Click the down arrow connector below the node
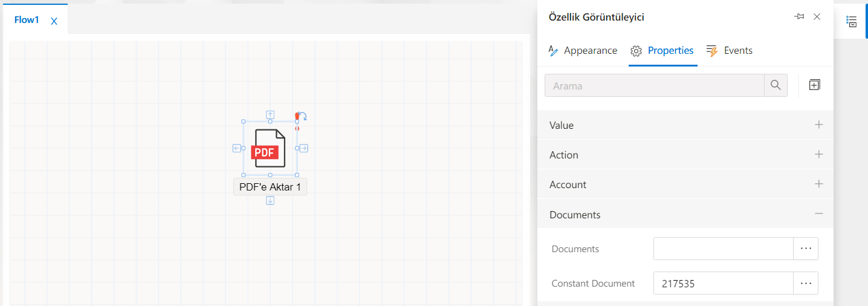 coord(270,201)
